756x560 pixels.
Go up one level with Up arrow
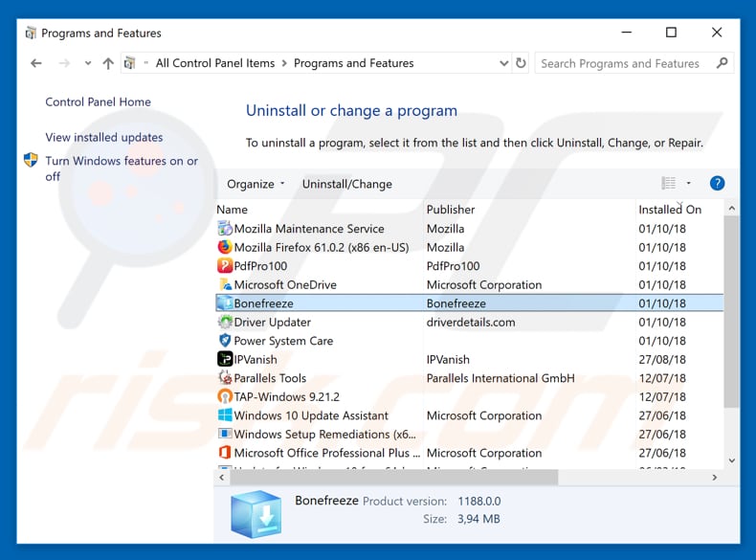(x=108, y=63)
